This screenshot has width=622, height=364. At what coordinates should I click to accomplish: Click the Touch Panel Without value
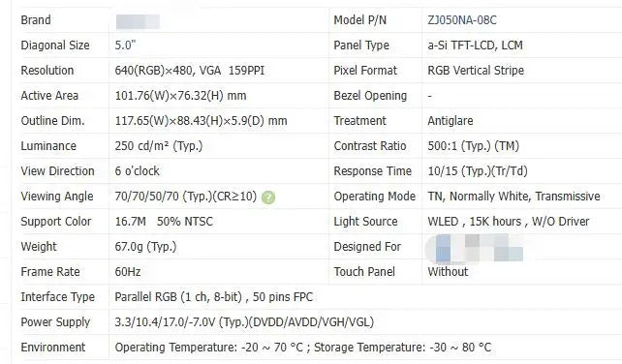(x=448, y=272)
